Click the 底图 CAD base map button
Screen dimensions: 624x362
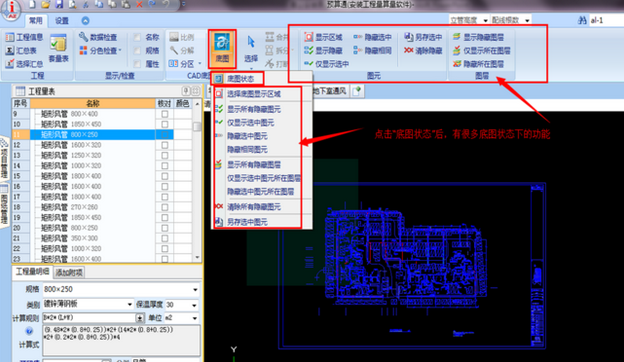pyautogui.click(x=222, y=49)
